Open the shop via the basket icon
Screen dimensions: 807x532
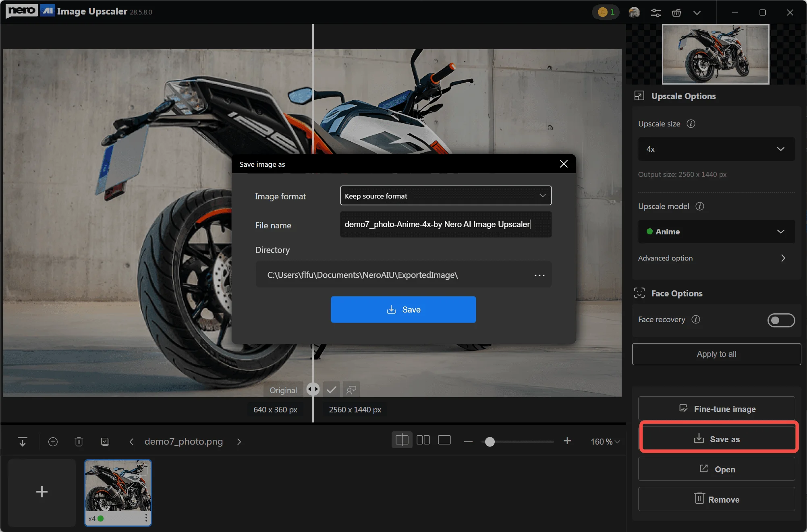676,12
